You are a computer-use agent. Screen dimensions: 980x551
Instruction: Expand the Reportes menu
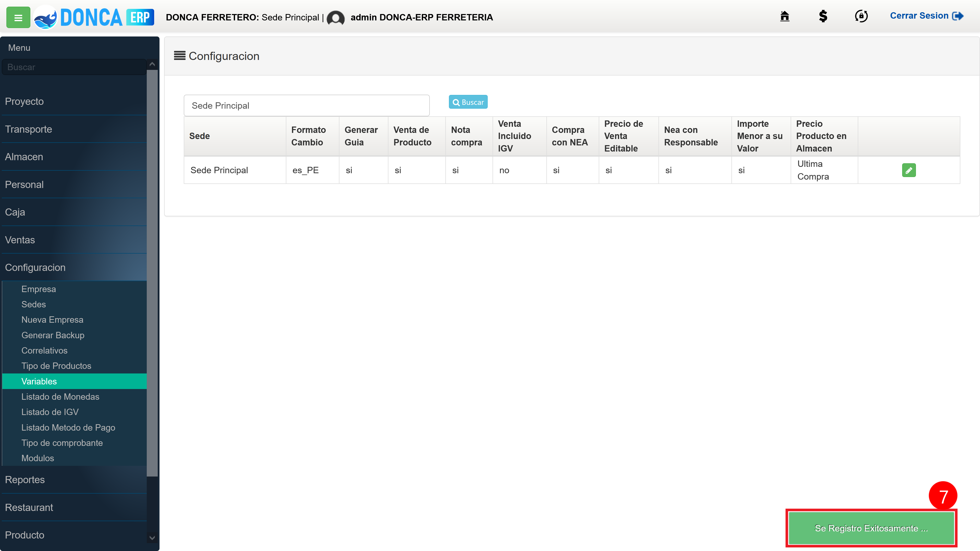coord(74,480)
